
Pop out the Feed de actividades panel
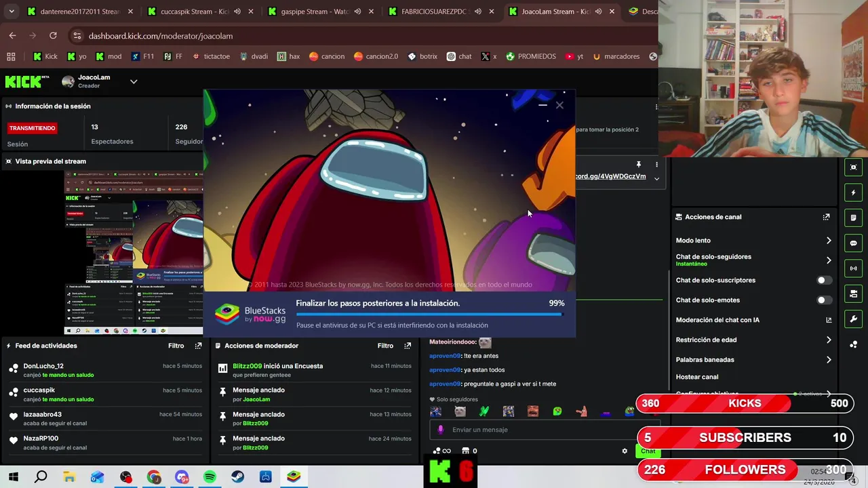[x=198, y=346]
